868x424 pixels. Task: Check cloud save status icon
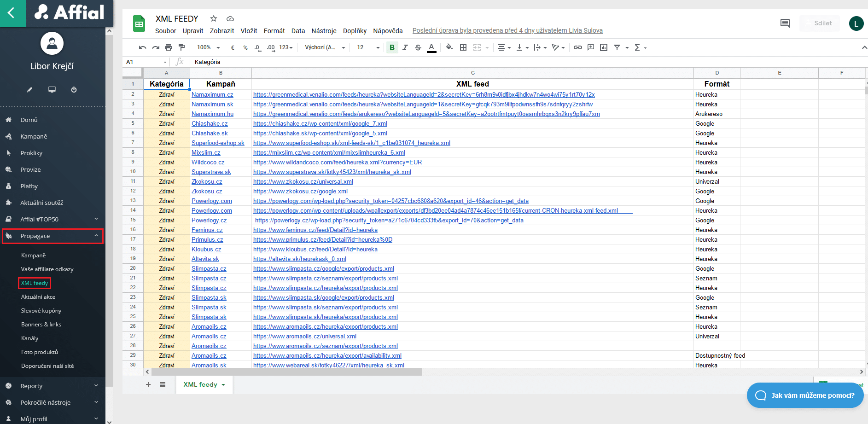(x=230, y=18)
